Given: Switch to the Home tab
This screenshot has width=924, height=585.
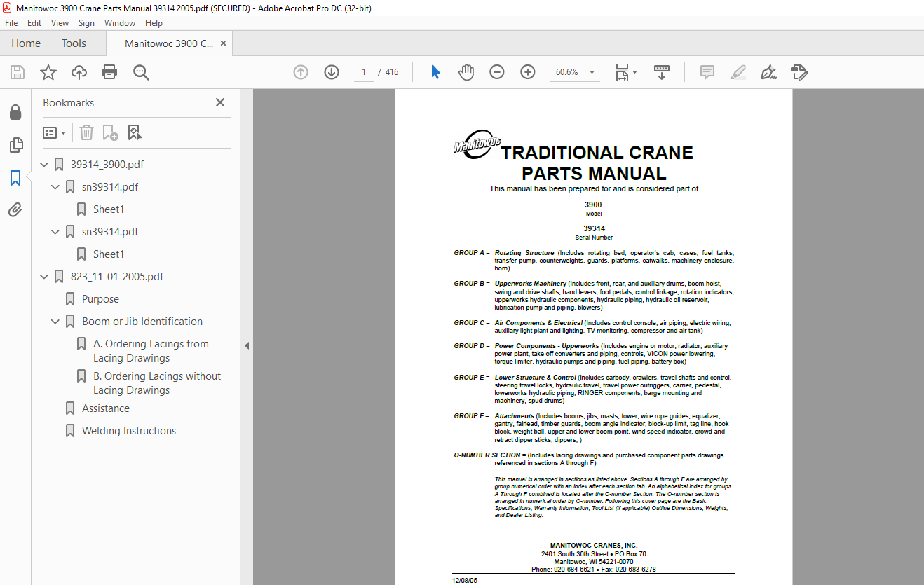Looking at the screenshot, I should pos(26,43).
